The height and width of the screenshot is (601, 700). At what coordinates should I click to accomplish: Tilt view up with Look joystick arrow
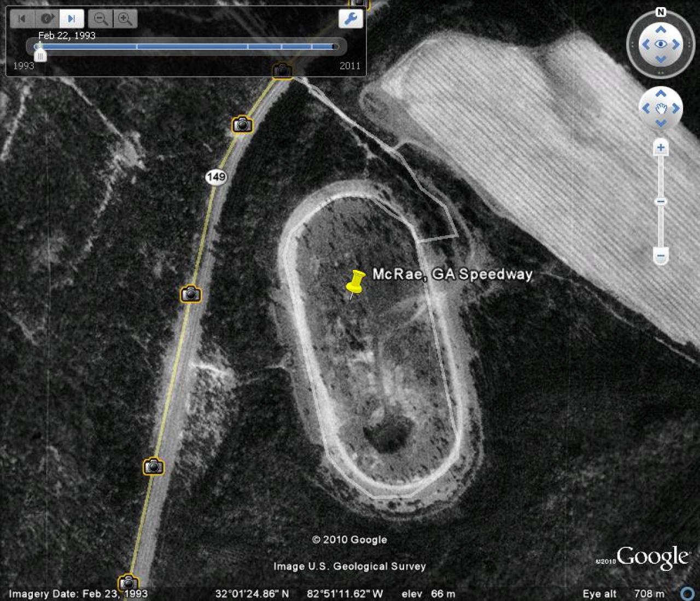tap(661, 30)
